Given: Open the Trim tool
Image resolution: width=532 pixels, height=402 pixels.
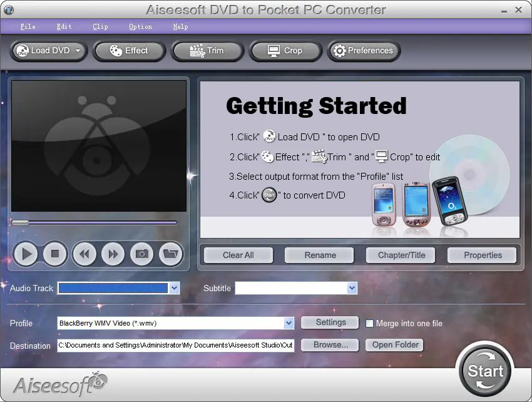Looking at the screenshot, I should [207, 51].
